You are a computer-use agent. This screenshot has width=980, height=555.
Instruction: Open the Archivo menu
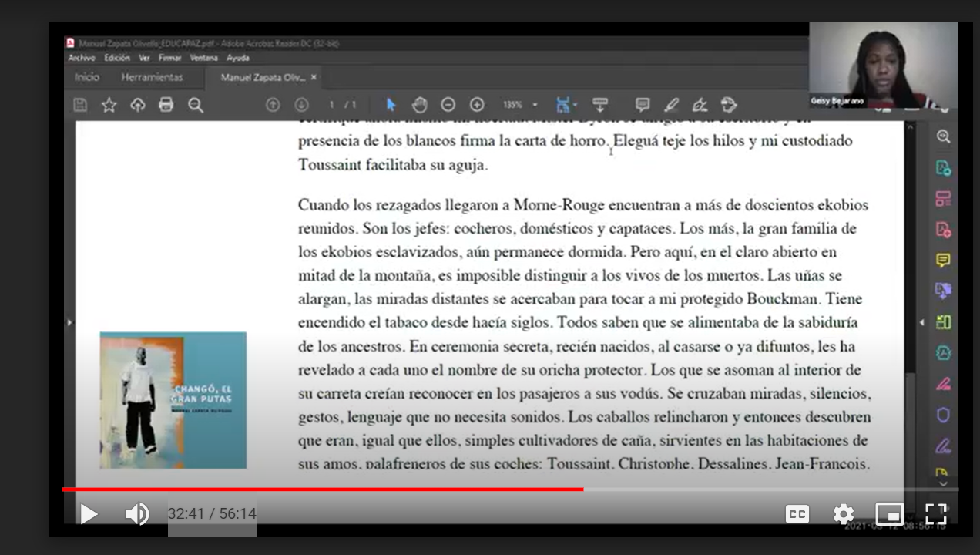pos(82,58)
